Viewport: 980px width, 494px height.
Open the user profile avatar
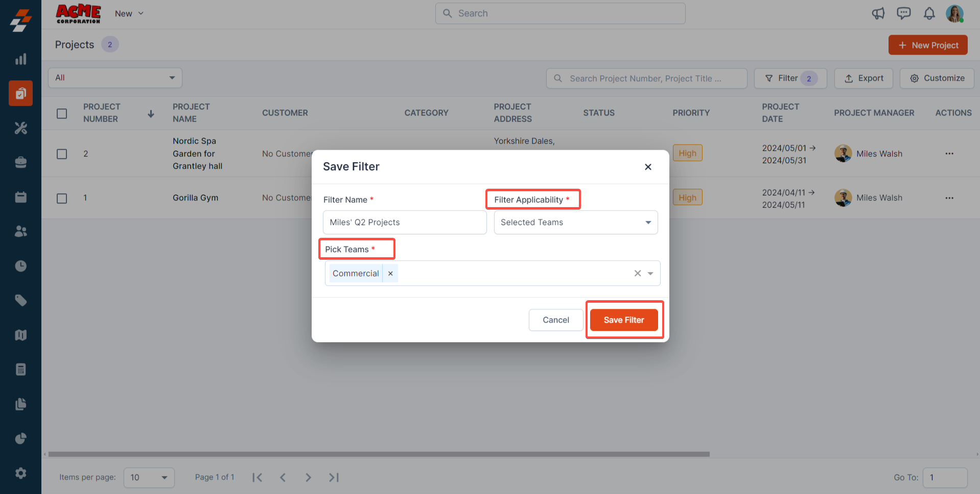point(954,13)
